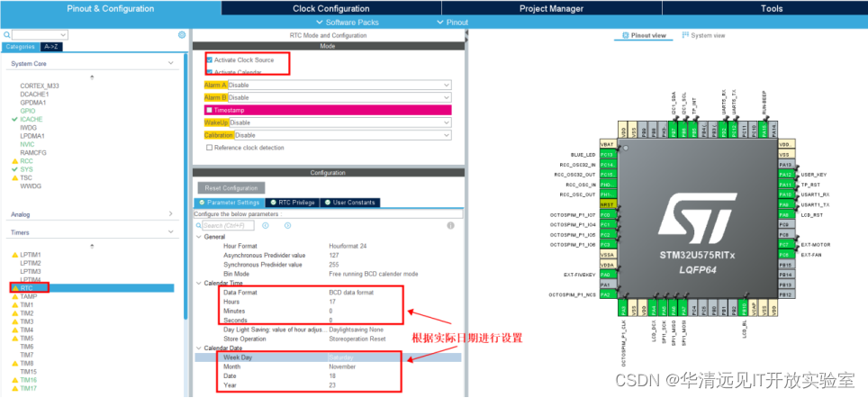
Task: Open the User Constants tab
Action: [x=350, y=203]
